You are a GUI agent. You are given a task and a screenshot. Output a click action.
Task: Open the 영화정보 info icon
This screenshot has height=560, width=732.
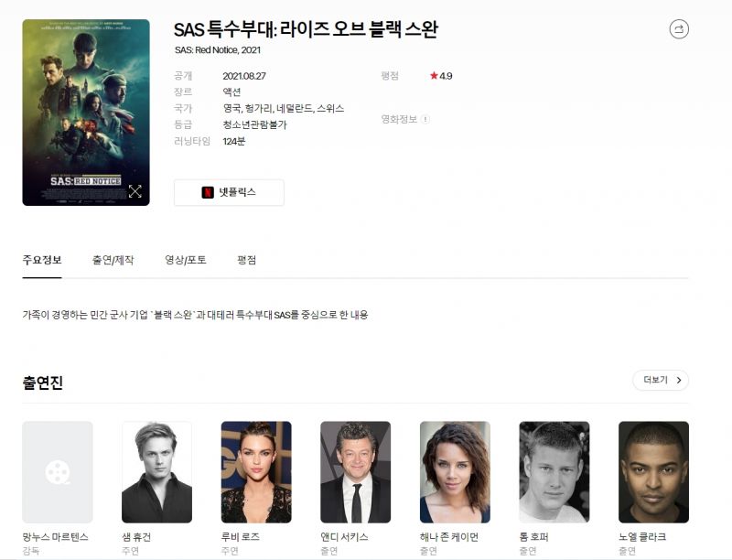(x=425, y=119)
